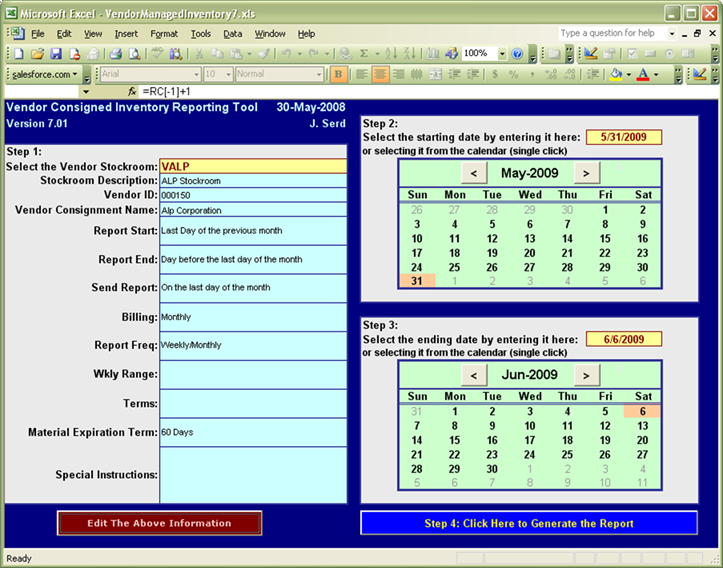This screenshot has height=568, width=723.
Task: Go to previous month on Jun-2009 calendar
Action: click(474, 375)
